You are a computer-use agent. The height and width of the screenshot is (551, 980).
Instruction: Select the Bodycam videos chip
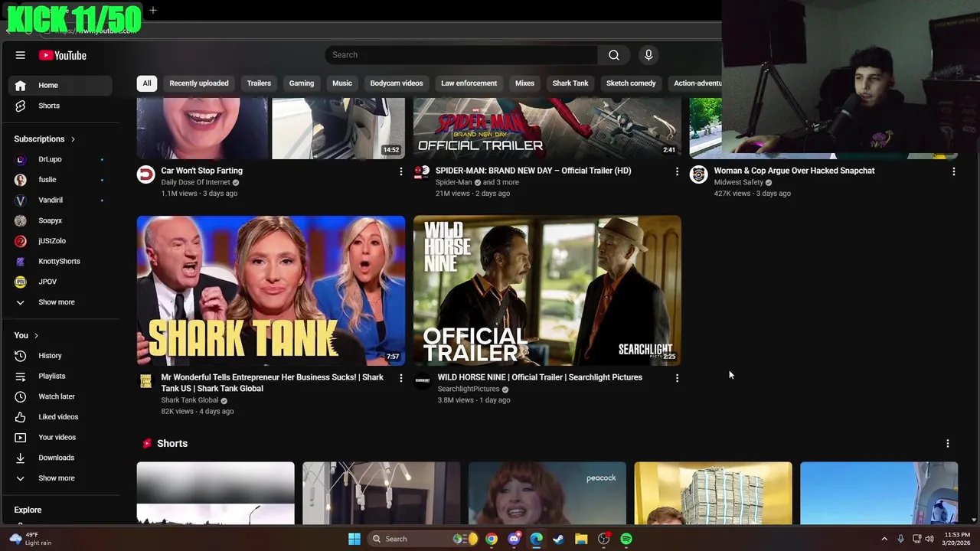point(397,83)
